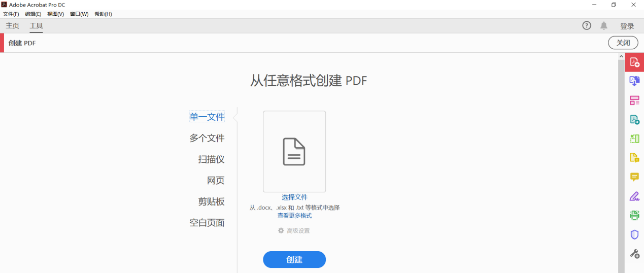This screenshot has height=273, width=644.
Task: Open the Combine Files tool icon
Action: [634, 81]
